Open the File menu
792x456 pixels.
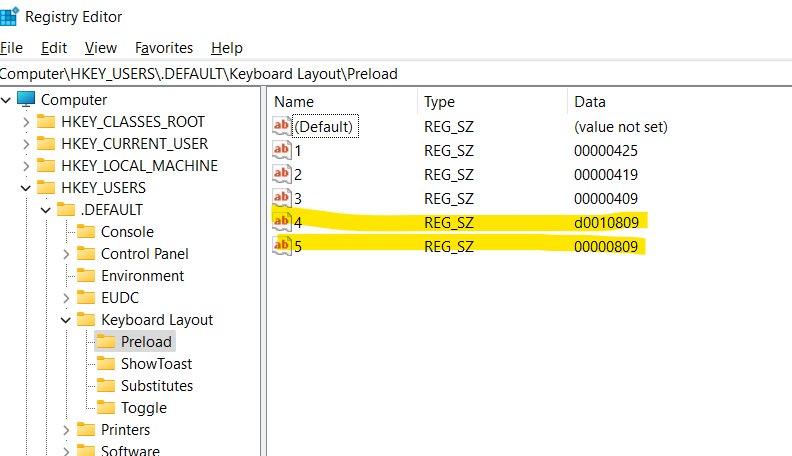click(x=11, y=48)
